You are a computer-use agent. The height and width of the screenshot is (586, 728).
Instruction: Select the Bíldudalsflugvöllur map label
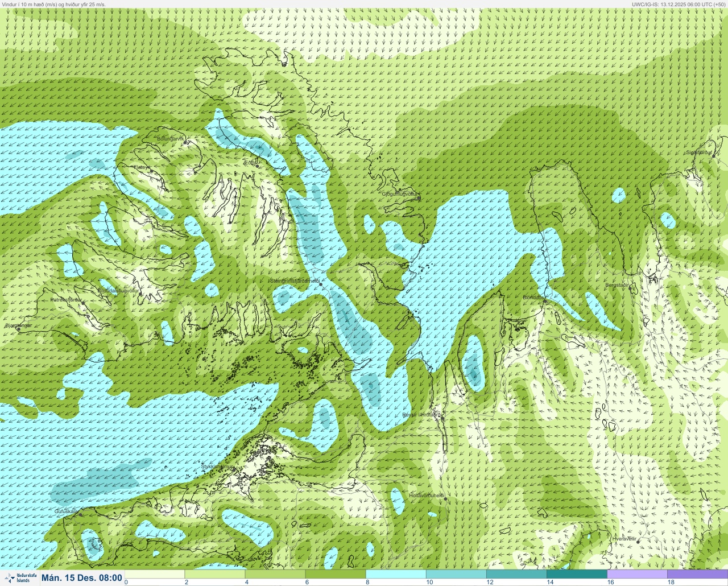click(x=118, y=290)
